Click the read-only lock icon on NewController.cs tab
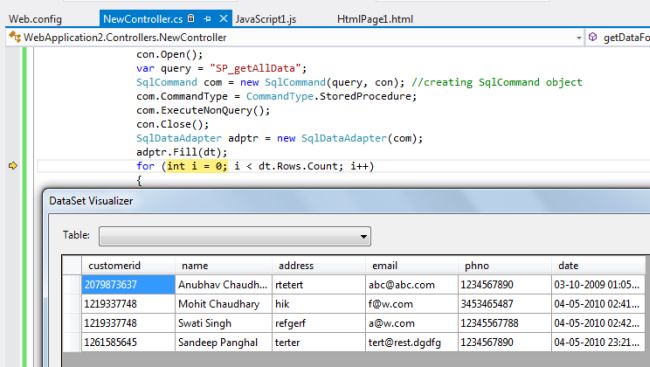The width and height of the screenshot is (650, 367). pos(191,18)
